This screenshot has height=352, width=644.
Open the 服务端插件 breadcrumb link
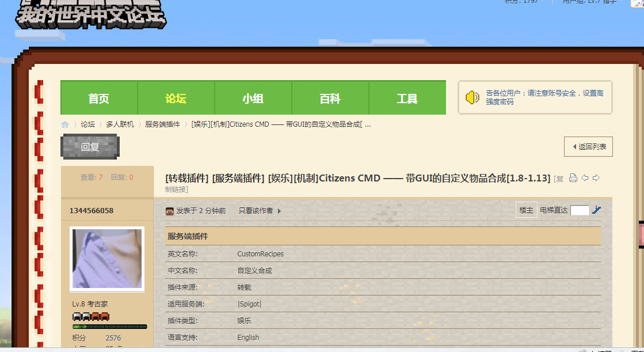pyautogui.click(x=162, y=124)
